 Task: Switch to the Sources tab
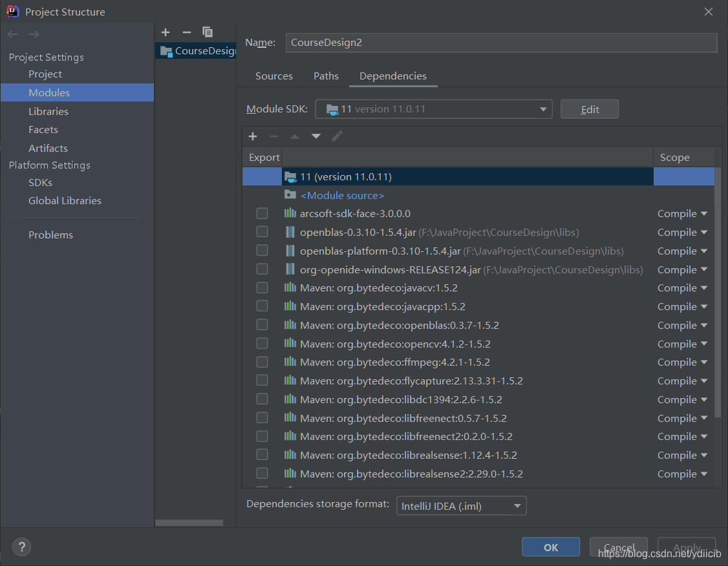(x=274, y=76)
